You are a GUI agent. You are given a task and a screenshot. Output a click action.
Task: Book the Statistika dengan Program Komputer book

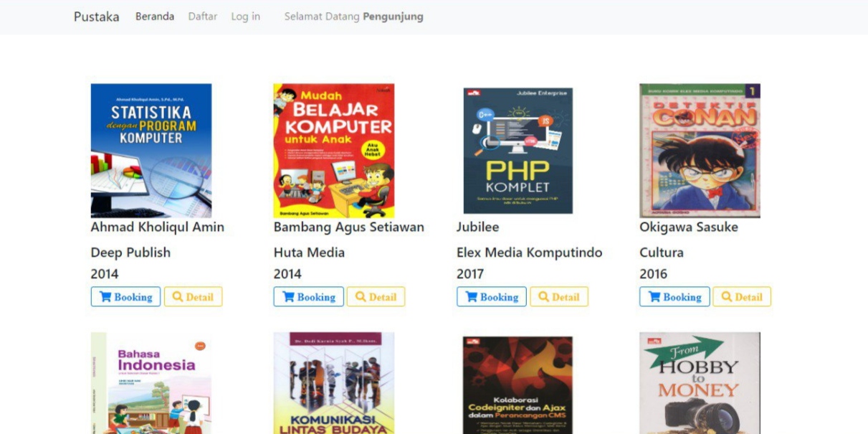125,296
